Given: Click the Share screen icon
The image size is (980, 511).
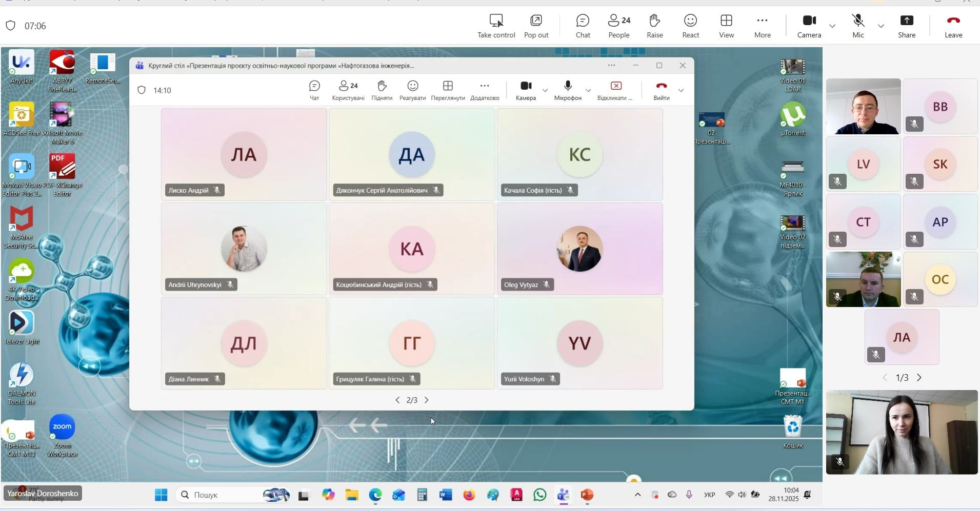Looking at the screenshot, I should pos(906,26).
